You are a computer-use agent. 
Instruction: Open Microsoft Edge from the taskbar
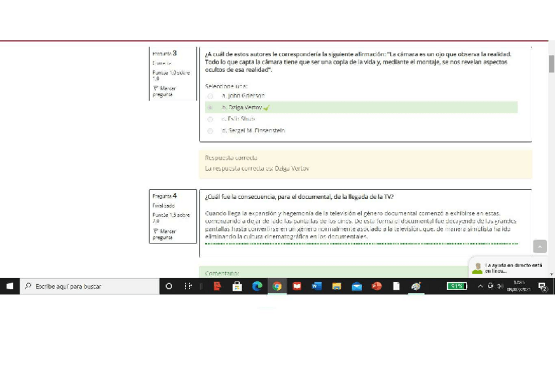[257, 286]
